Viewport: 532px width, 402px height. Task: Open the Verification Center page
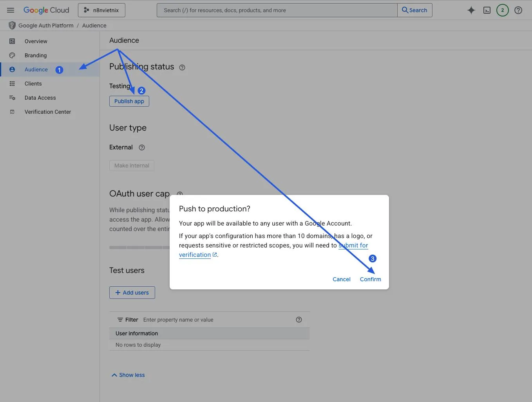pos(48,112)
